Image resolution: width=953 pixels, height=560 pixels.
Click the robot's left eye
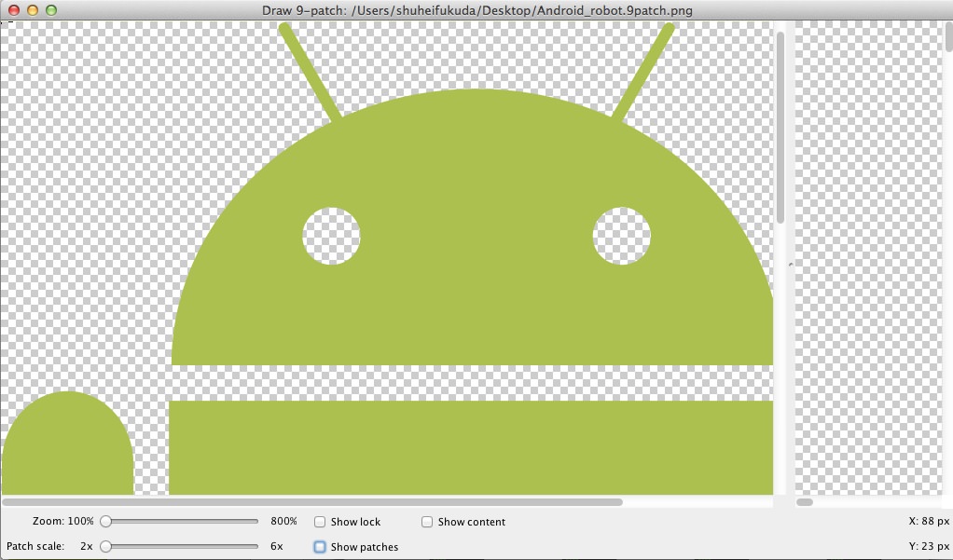(331, 237)
